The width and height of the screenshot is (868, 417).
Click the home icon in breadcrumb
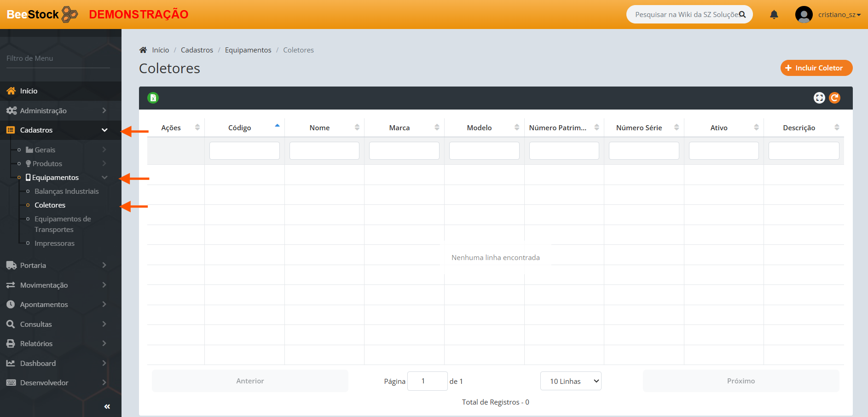coord(143,50)
